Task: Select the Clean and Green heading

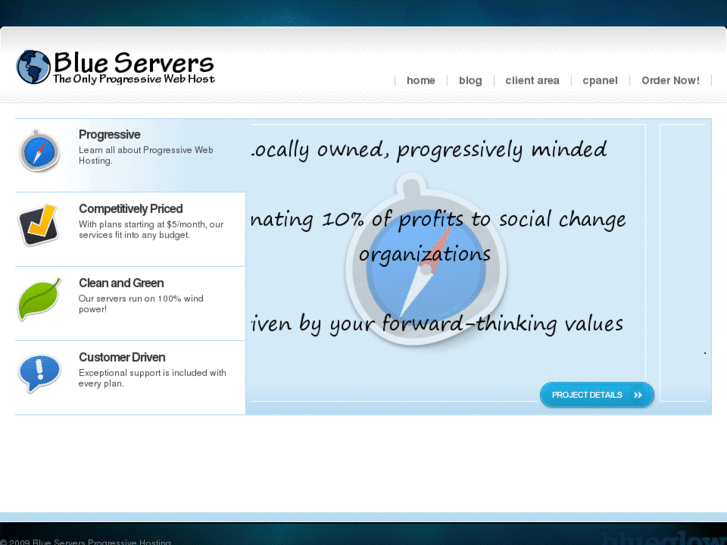Action: (121, 283)
